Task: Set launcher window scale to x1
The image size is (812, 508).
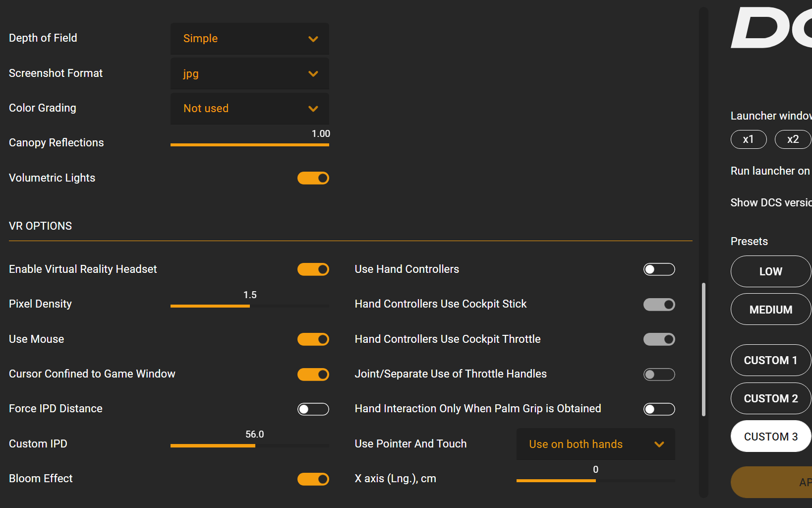Action: point(748,139)
